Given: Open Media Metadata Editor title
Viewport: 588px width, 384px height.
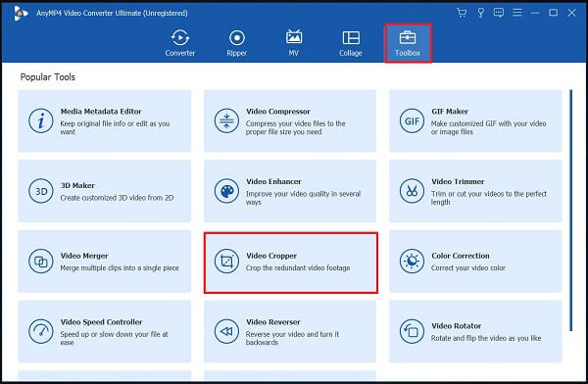Looking at the screenshot, I should point(101,112).
